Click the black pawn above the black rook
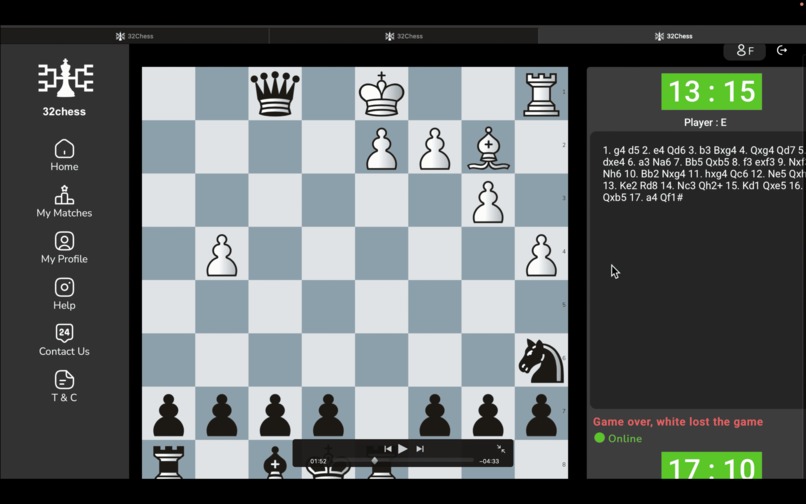This screenshot has height=504, width=806. [169, 415]
